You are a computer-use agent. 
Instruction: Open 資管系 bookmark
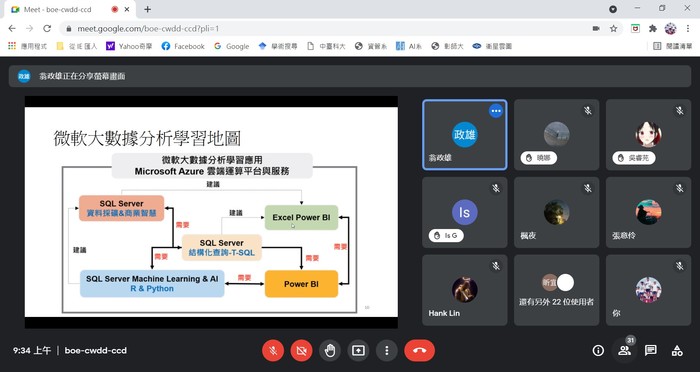371,46
